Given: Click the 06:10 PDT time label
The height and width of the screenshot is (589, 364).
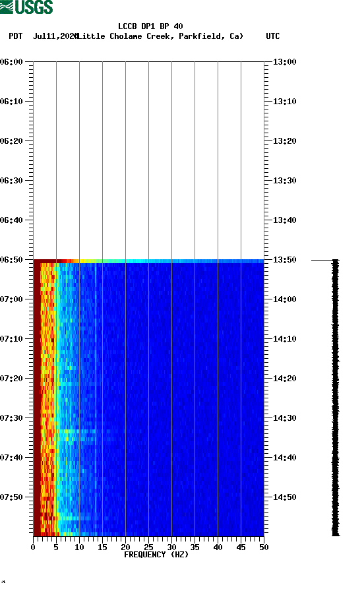Looking at the screenshot, I should 12,102.
